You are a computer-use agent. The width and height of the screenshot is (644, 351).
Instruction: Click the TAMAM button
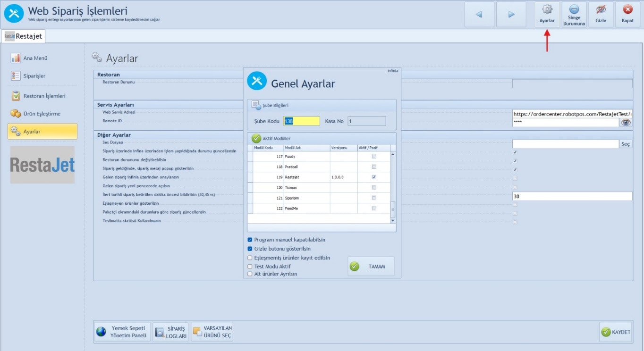click(x=371, y=267)
